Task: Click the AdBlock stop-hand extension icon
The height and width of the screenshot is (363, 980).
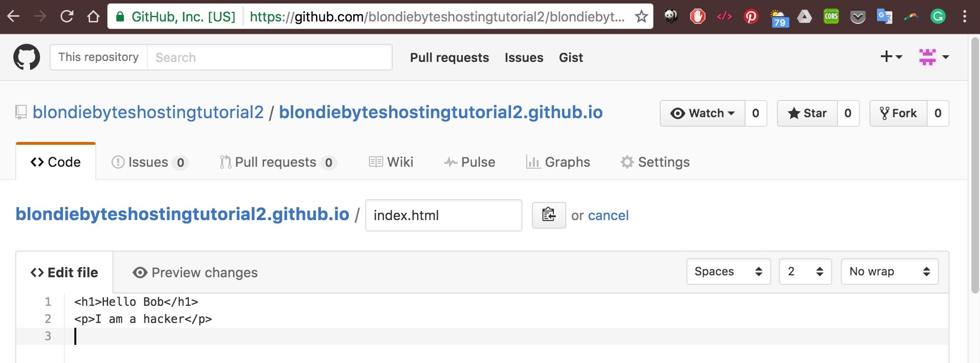Action: click(697, 16)
